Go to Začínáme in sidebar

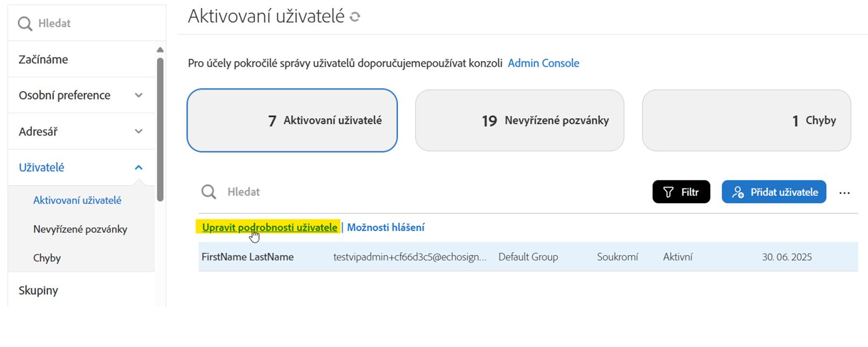pyautogui.click(x=44, y=59)
